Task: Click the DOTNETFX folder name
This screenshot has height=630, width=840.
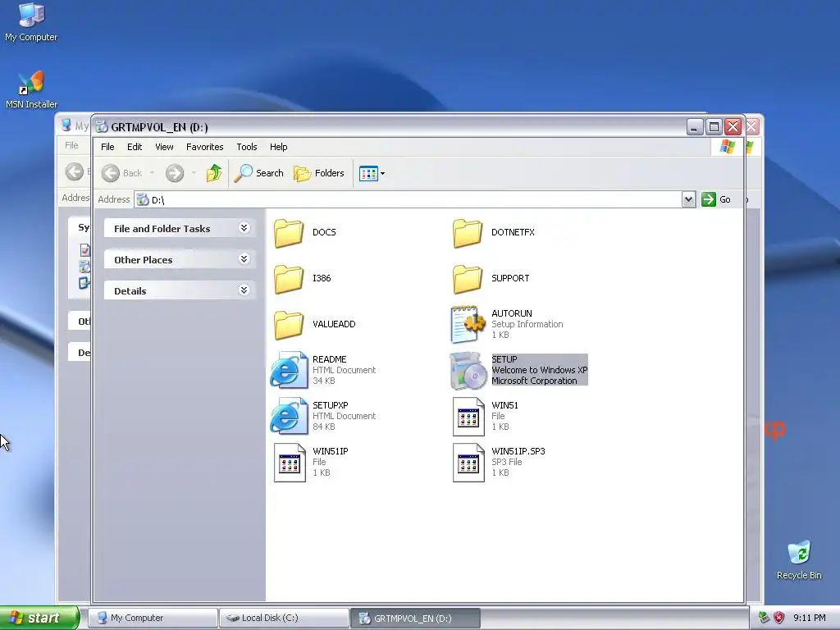Action: [514, 232]
